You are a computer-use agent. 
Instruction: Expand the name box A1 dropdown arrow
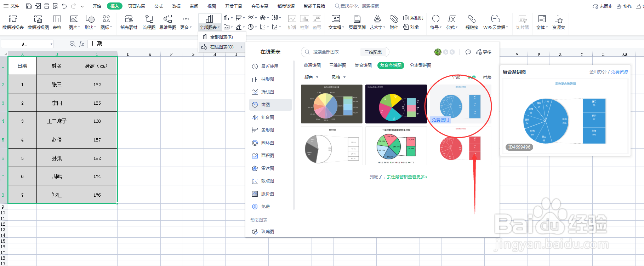point(51,44)
